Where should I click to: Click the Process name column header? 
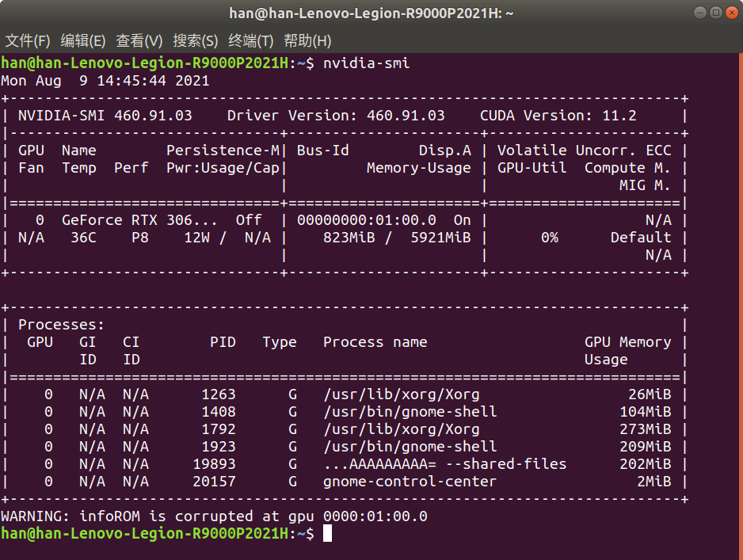(375, 342)
